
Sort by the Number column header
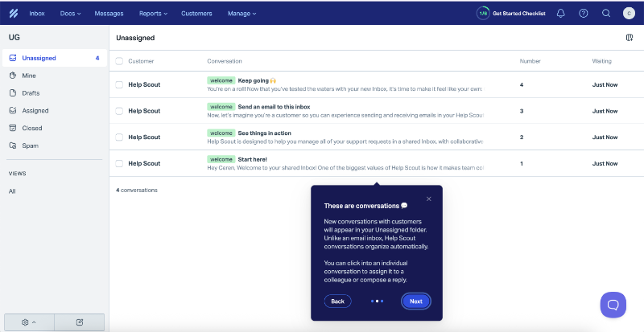point(530,61)
